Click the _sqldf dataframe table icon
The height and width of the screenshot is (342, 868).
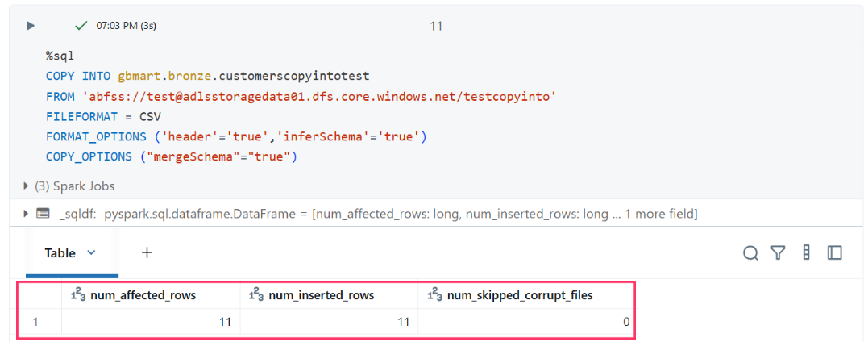click(42, 214)
